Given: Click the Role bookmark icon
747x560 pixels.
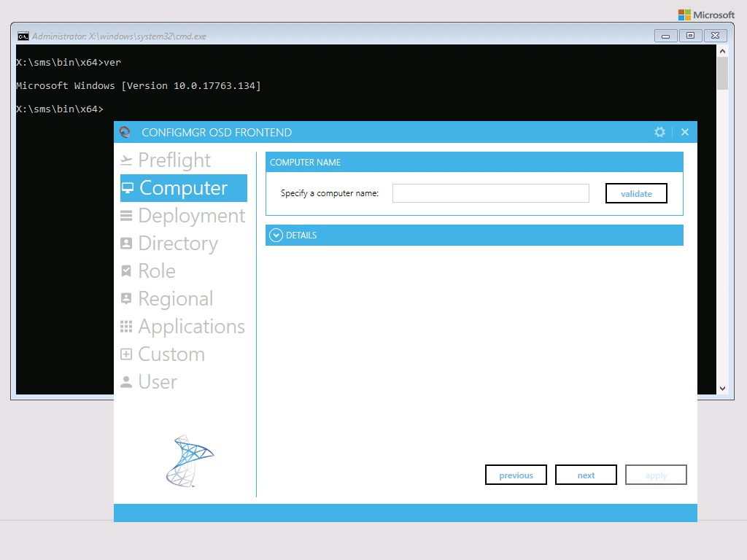Looking at the screenshot, I should coord(126,271).
